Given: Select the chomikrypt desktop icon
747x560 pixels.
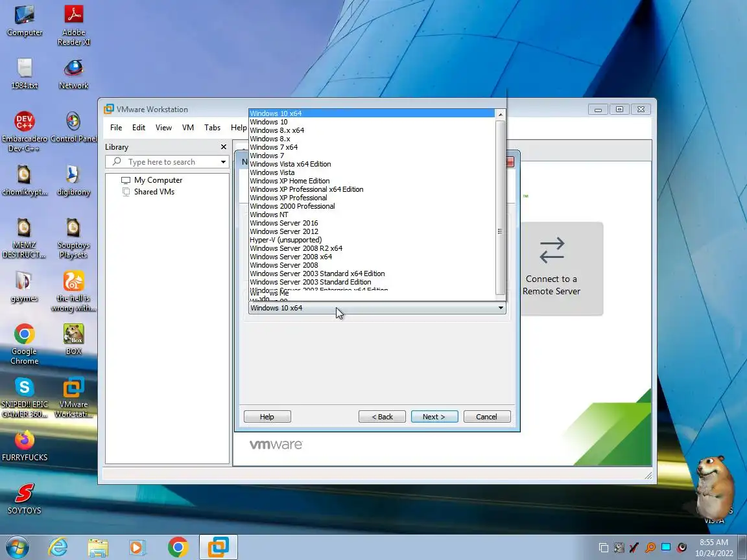Looking at the screenshot, I should click(24, 180).
